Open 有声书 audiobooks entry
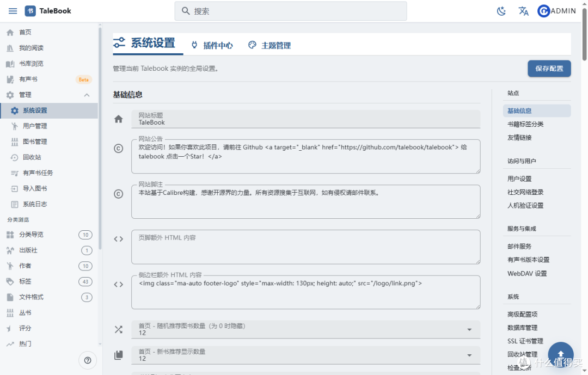This screenshot has width=588, height=375. 49,79
